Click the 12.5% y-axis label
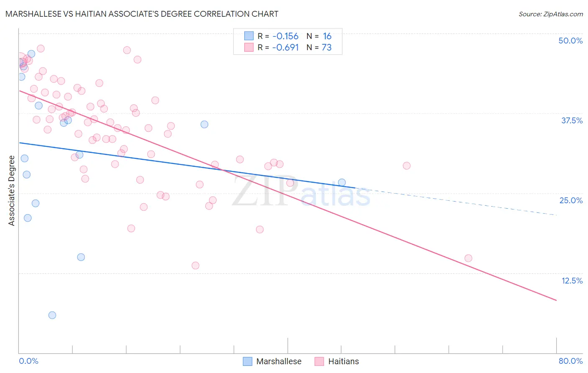Viewport: 588px width, 373px height. pyautogui.click(x=572, y=281)
